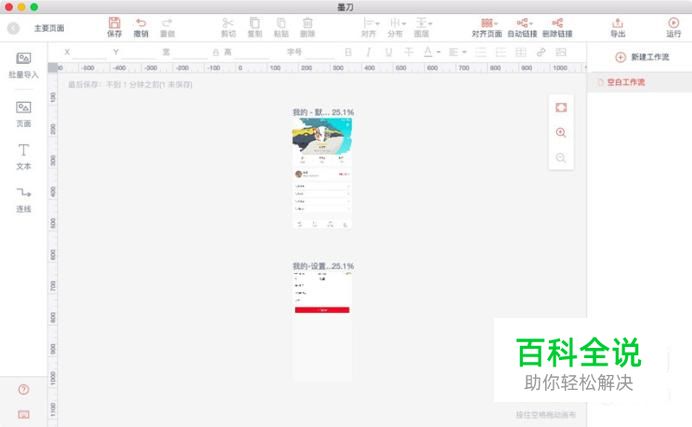Toggle underline formatting

point(388,52)
